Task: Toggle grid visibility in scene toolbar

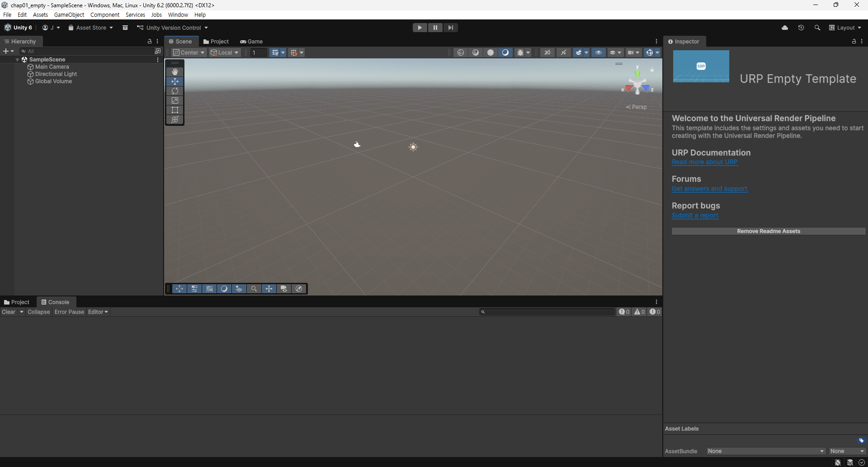Action: click(275, 52)
